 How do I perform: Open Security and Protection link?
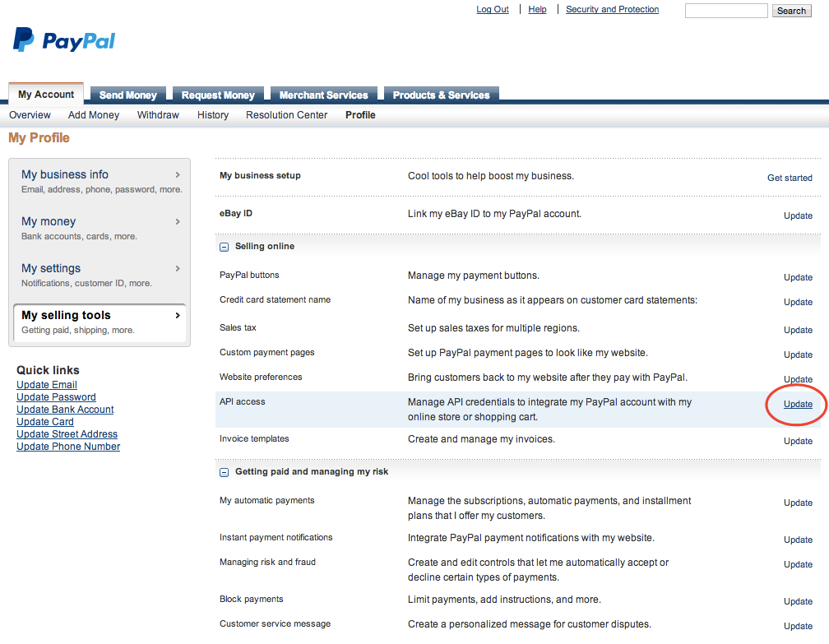pos(612,9)
